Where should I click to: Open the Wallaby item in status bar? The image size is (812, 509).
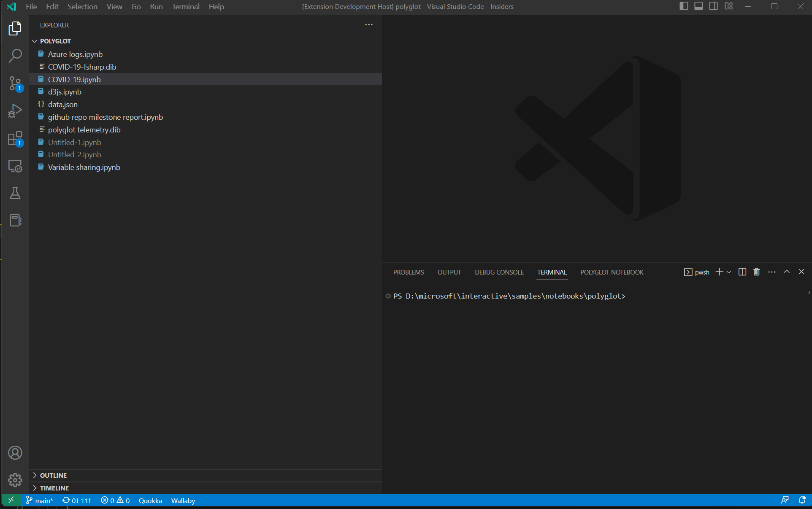183,501
